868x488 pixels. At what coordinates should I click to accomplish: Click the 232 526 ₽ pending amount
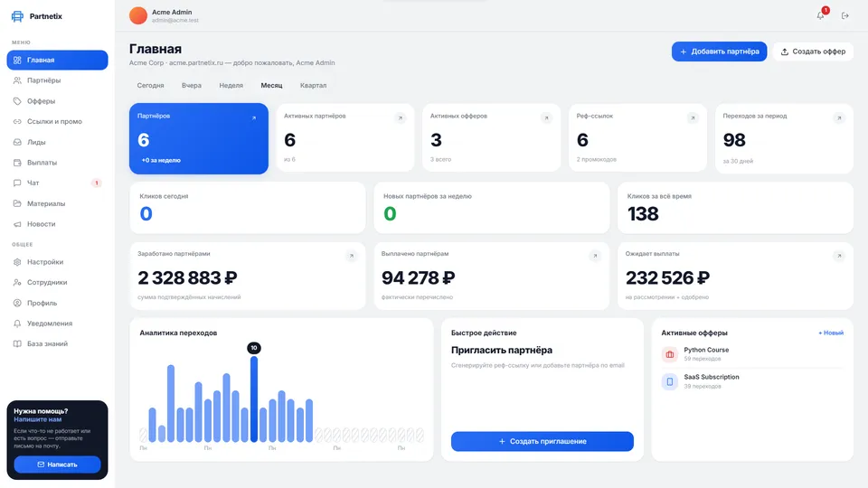point(667,277)
